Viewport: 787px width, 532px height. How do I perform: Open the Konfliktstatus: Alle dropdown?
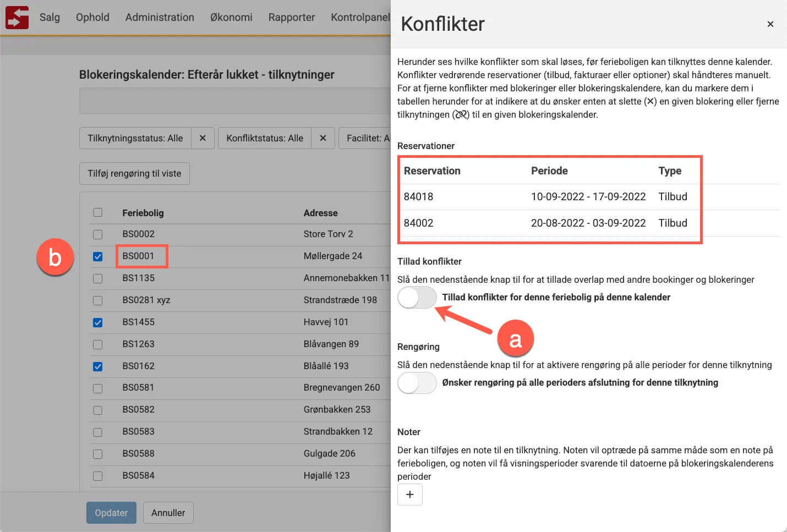(264, 138)
